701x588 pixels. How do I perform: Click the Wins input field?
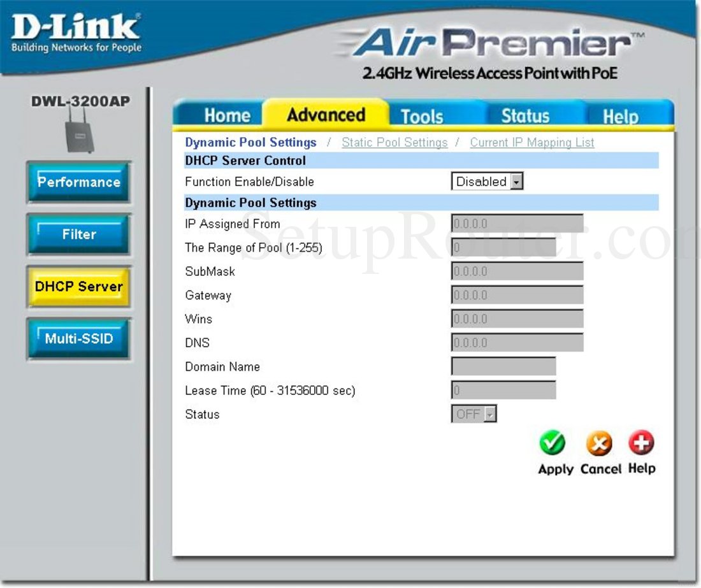pyautogui.click(x=517, y=319)
